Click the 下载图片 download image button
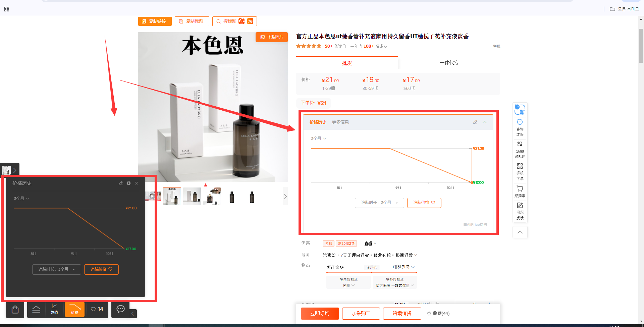 [272, 37]
